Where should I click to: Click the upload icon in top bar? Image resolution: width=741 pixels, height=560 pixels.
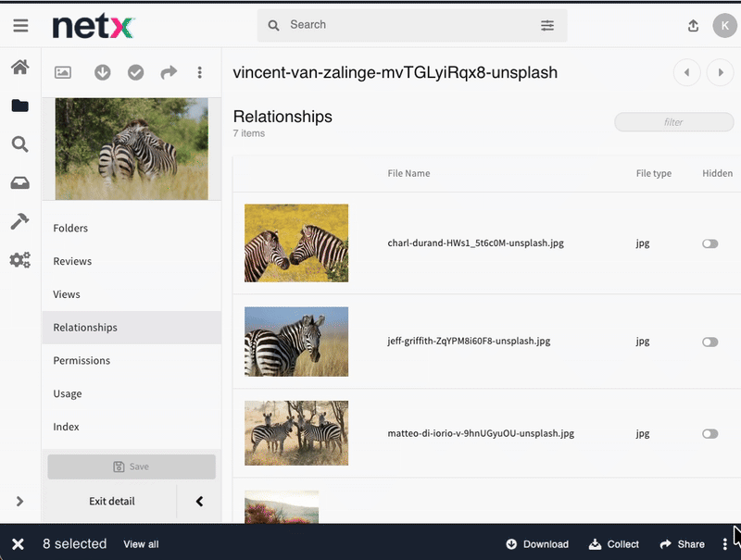coord(693,26)
